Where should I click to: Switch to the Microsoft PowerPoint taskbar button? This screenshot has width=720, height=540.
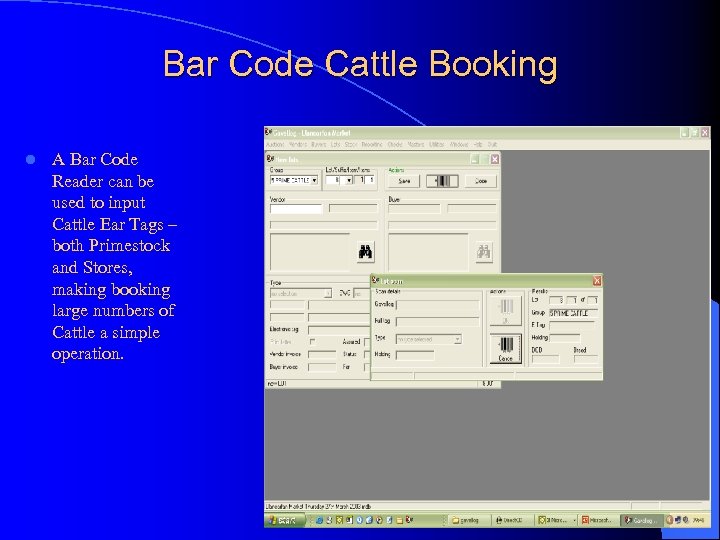(x=597, y=520)
